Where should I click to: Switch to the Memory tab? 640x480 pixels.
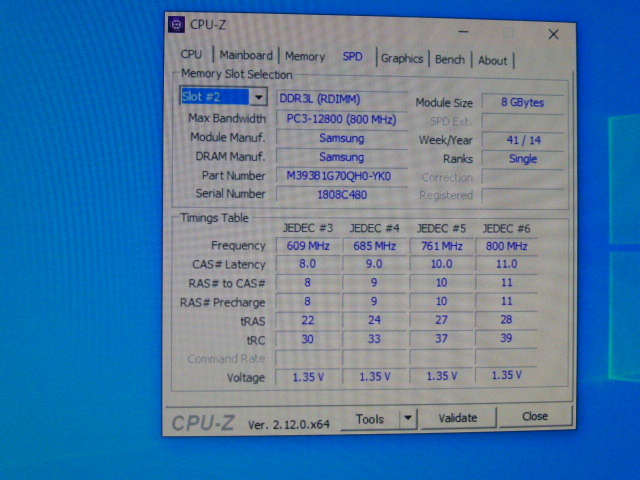305,56
